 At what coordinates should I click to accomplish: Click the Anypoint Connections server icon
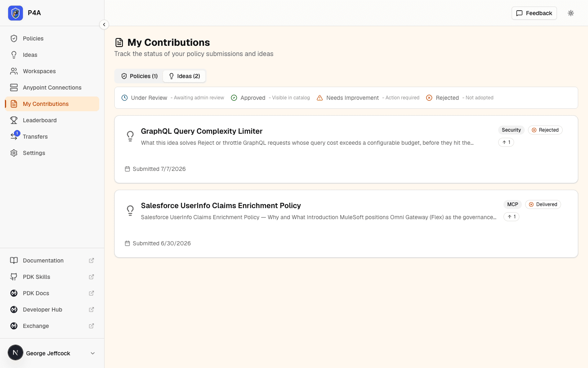point(14,88)
